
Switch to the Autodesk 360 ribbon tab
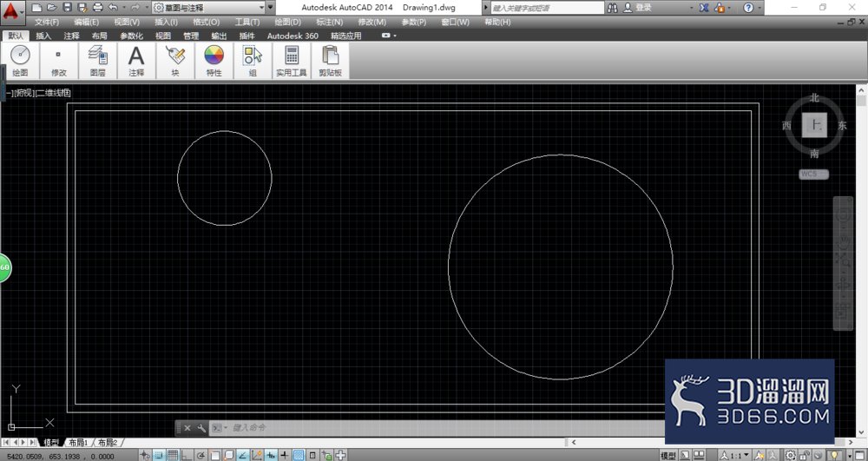point(293,36)
